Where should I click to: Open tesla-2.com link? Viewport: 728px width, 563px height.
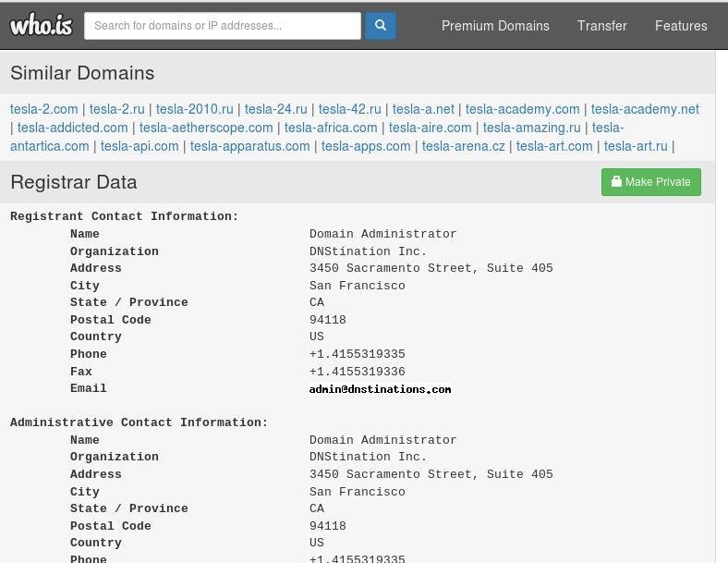[44, 109]
